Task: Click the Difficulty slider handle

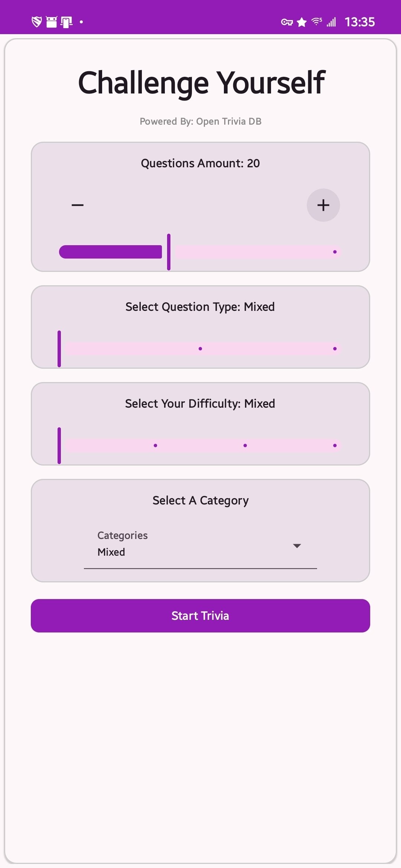Action: 59,445
